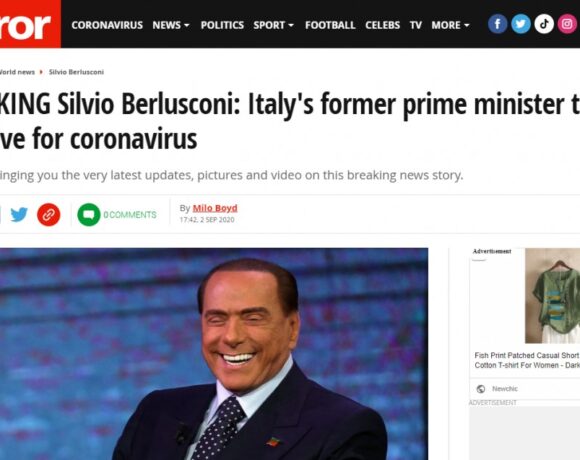Open the FOOTBALL section
The height and width of the screenshot is (460, 580).
coord(330,25)
